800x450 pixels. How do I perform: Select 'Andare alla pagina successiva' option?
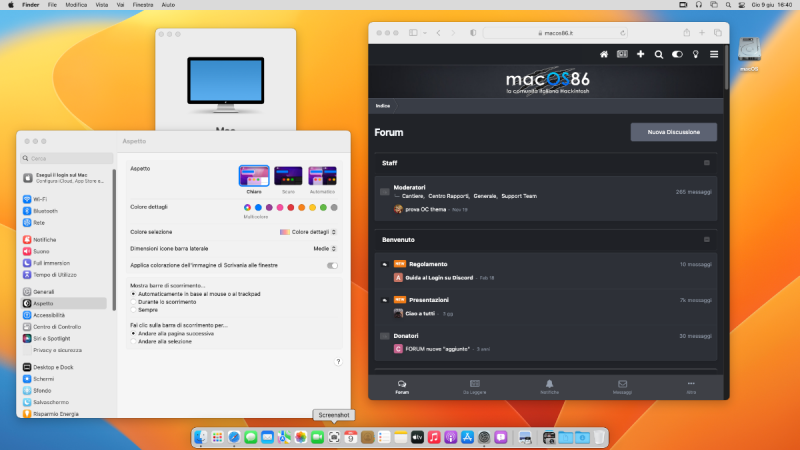[x=133, y=333]
